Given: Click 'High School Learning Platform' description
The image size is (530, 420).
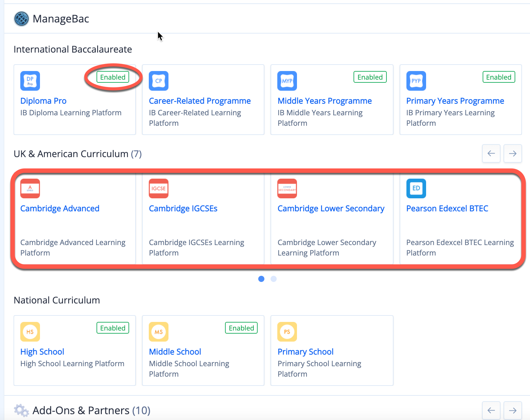Looking at the screenshot, I should tap(73, 364).
